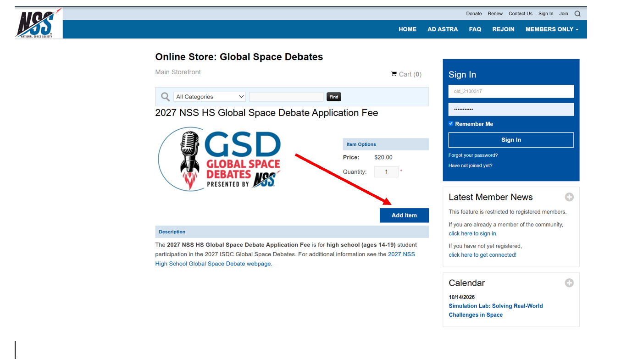
Task: Click Have not joined yet link
Action: pyautogui.click(x=471, y=165)
